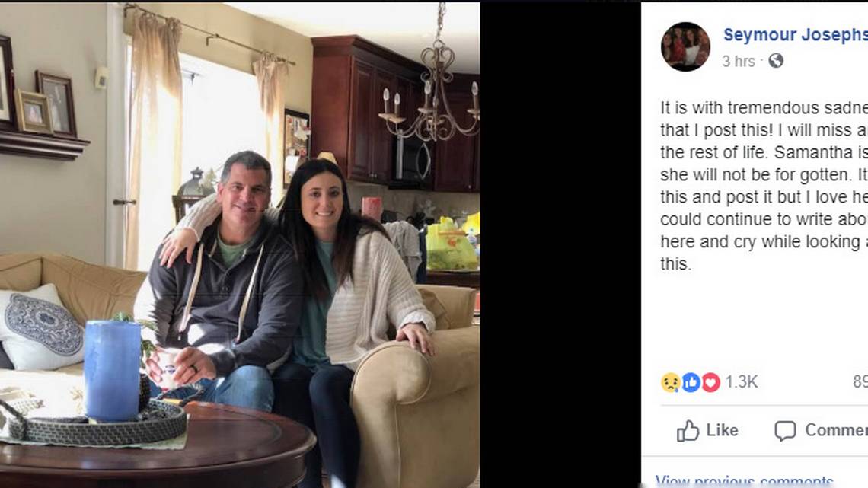Open the Seymour Josephson profile name link
Screen dimensions: 868x488
tap(796, 35)
